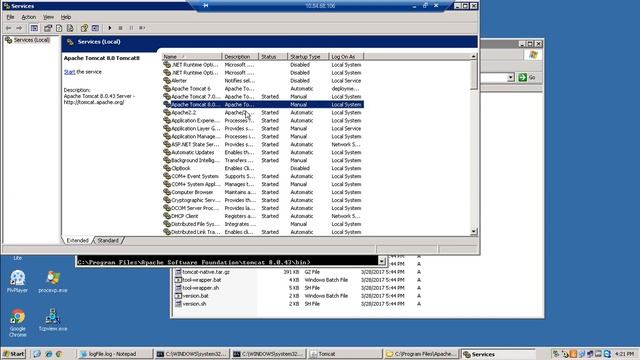Click the Start Service play icon
This screenshot has height=360, width=640.
pyautogui.click(x=109, y=28)
